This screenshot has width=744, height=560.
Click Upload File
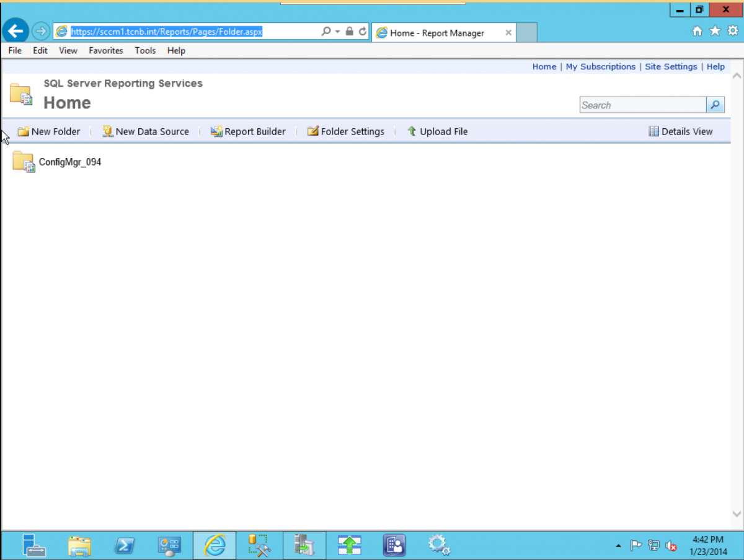(x=437, y=131)
